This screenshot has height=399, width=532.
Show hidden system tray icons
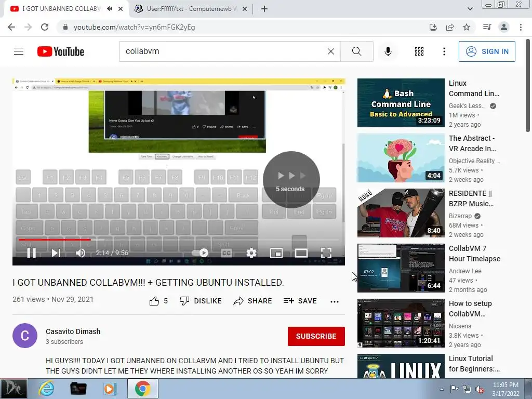pyautogui.click(x=442, y=389)
